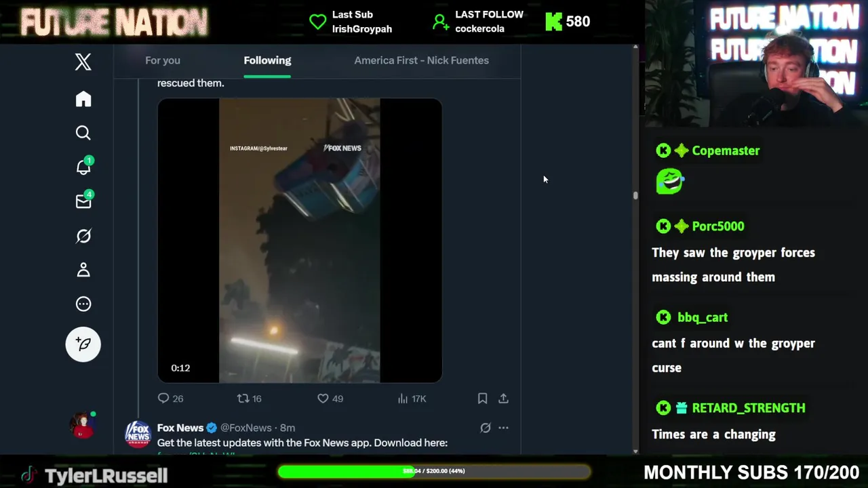Viewport: 868px width, 488px height.
Task: Reply to the Fox News video post
Action: pos(170,399)
